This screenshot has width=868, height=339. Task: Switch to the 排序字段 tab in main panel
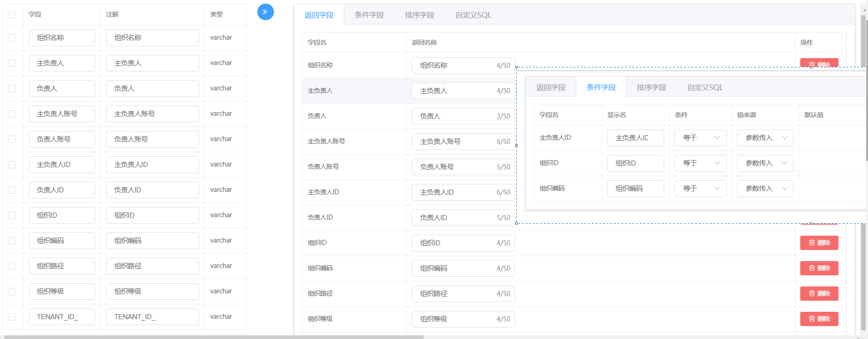pyautogui.click(x=419, y=15)
